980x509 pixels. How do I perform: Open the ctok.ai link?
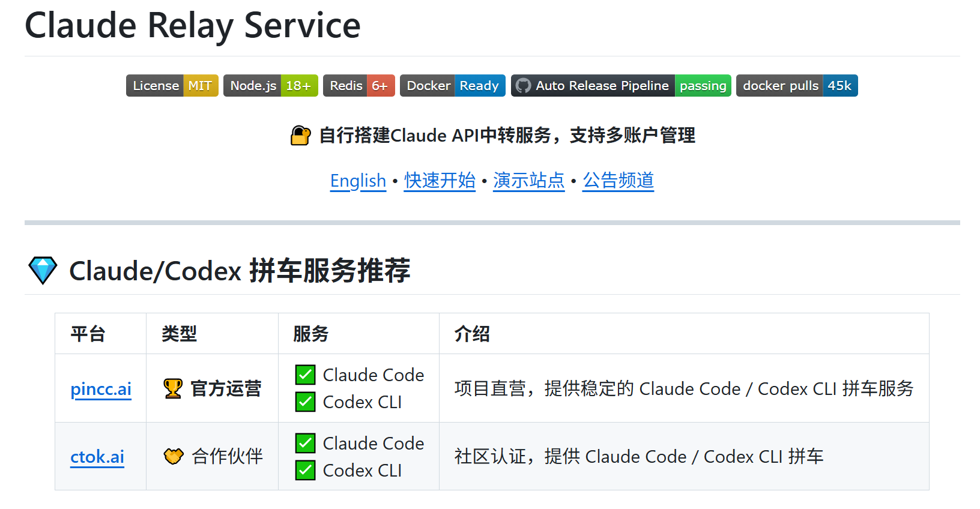coord(97,457)
